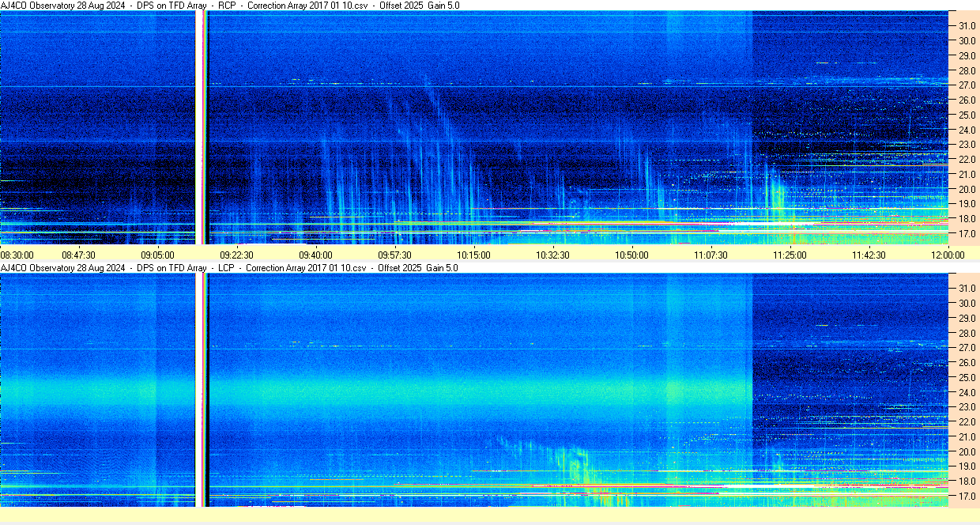The image size is (980, 525).
Task: Click 31.0 frequency label in RCP panel
Action: (x=967, y=26)
